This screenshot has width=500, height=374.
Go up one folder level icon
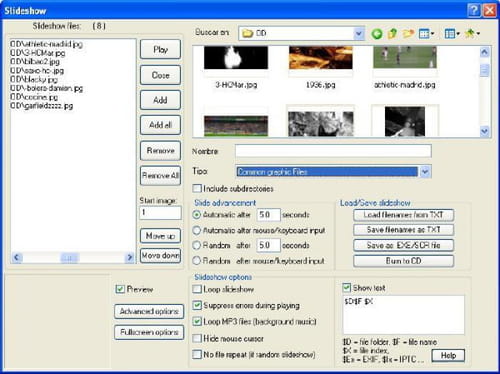click(392, 33)
